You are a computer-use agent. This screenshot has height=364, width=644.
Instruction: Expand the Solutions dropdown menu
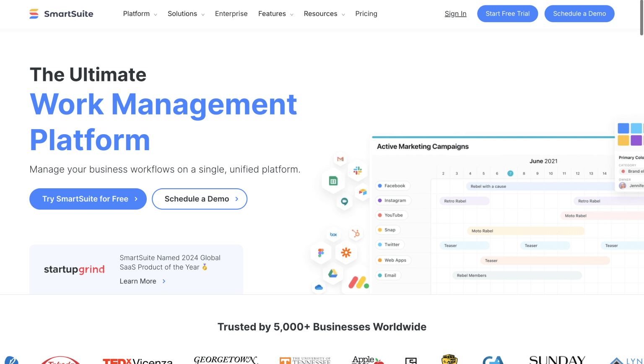coord(186,14)
